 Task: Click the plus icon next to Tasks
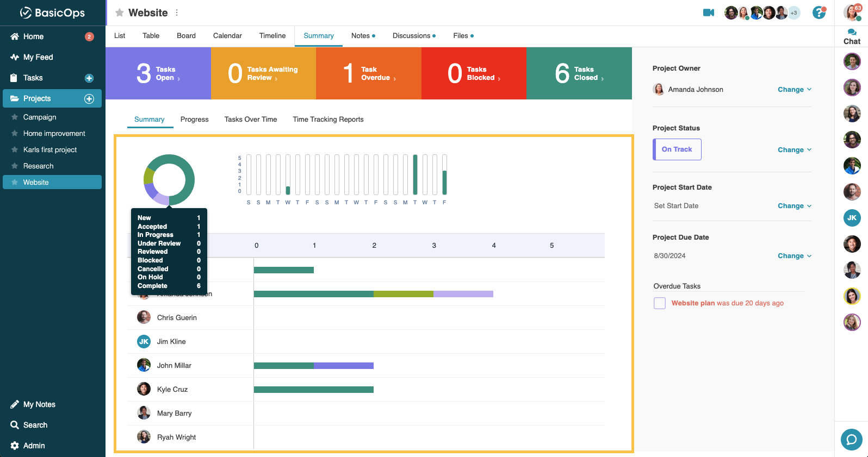(x=89, y=78)
